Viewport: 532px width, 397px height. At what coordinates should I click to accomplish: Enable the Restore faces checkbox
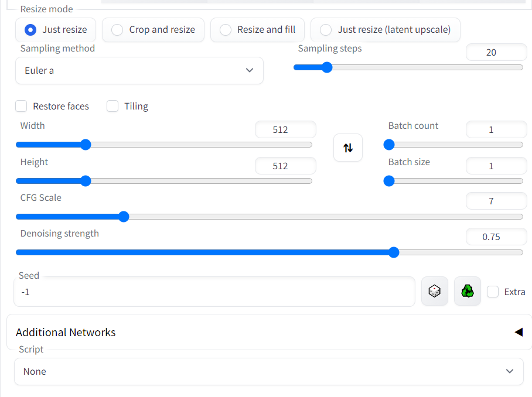(21, 106)
